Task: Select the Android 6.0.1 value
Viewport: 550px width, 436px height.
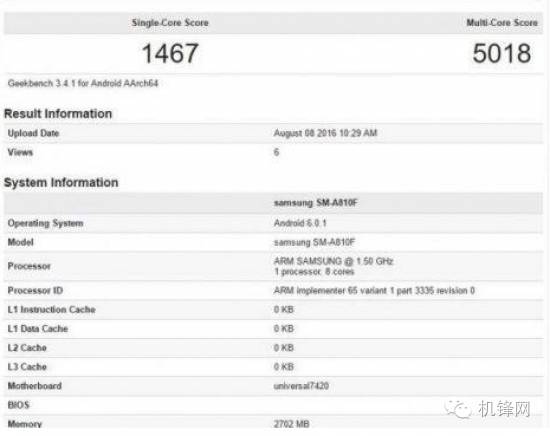Action: point(300,223)
